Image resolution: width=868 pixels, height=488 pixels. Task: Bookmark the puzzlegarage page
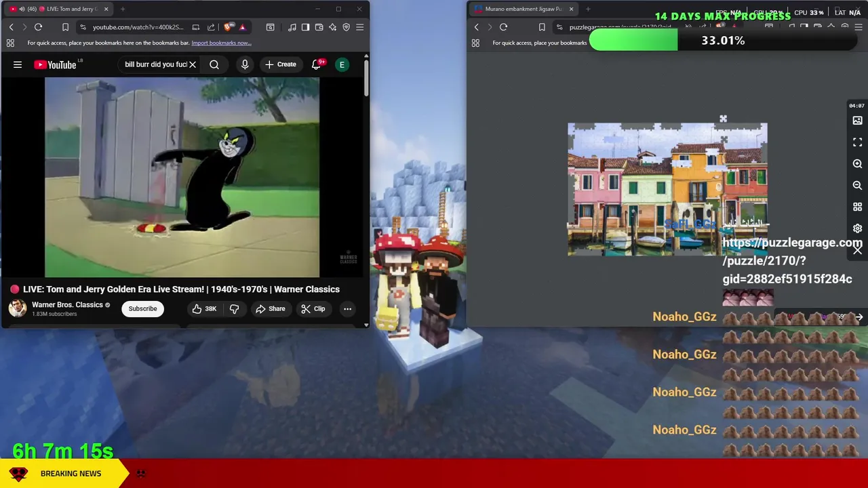542,27
